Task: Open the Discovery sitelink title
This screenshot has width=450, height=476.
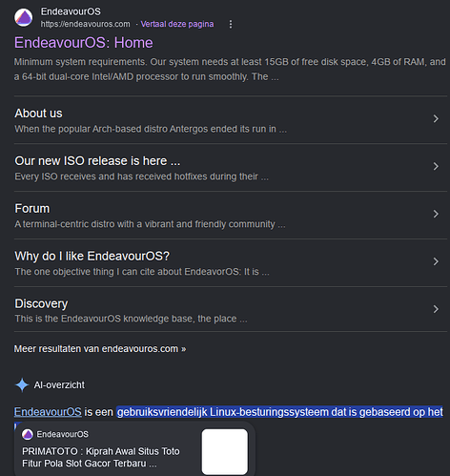Action: (41, 303)
